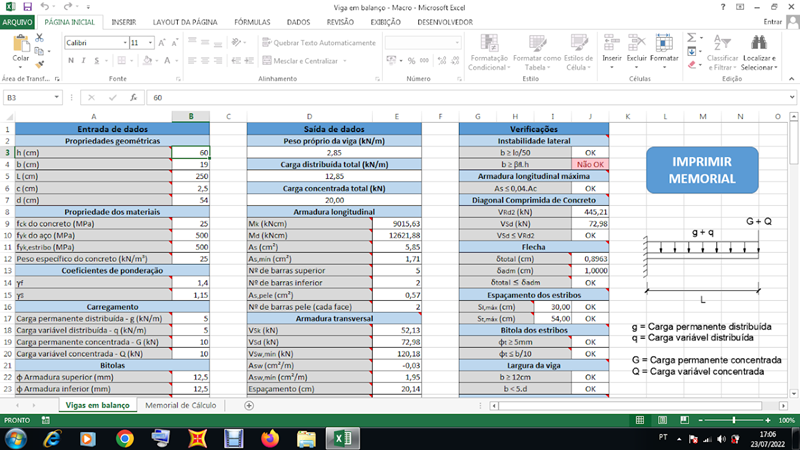This screenshot has width=800, height=450.
Task: Click the new sheet plus button
Action: coord(249,406)
